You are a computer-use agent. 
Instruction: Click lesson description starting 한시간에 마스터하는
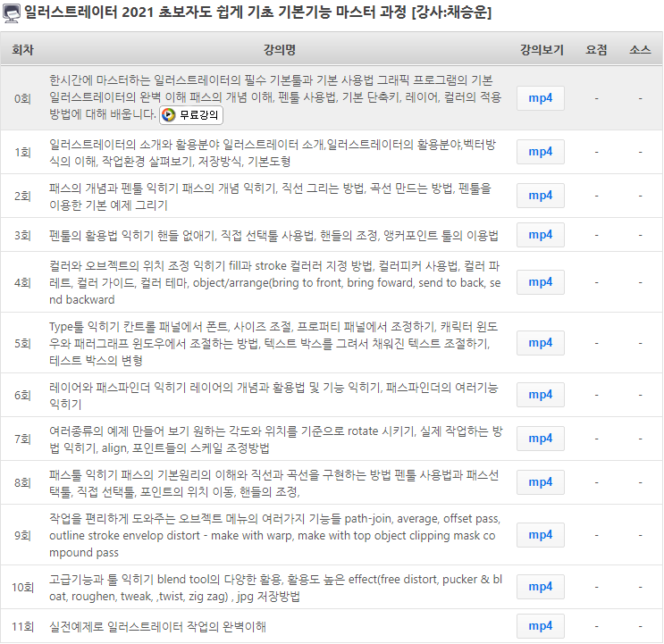(275, 97)
